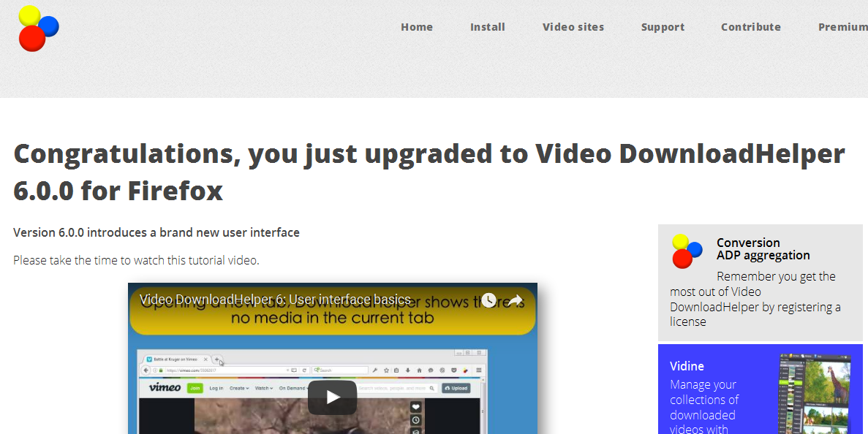Image resolution: width=868 pixels, height=434 pixels.
Task: Click 'Version 6.0.0 introduces a brand new user interface'
Action: point(156,232)
